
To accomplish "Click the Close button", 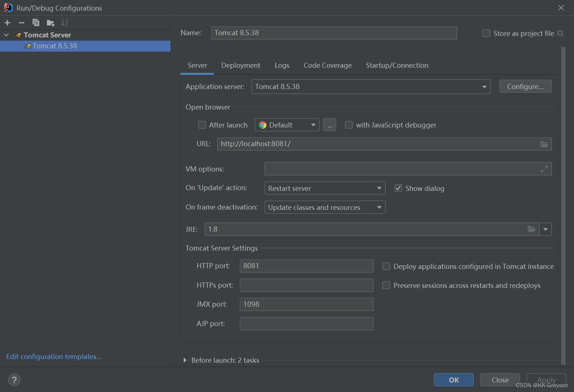I will point(500,380).
